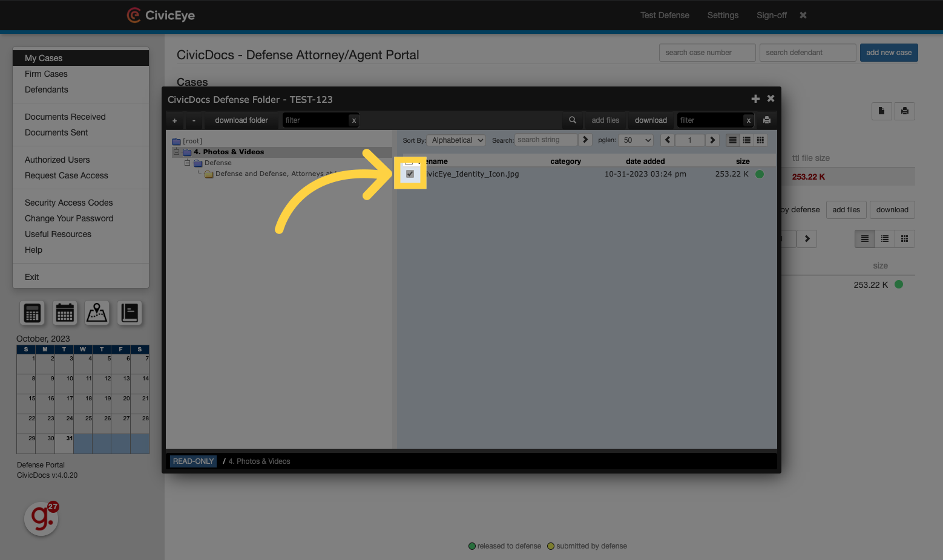943x560 pixels.
Task: Toggle the select-all checkbox in file header
Action: tap(409, 161)
